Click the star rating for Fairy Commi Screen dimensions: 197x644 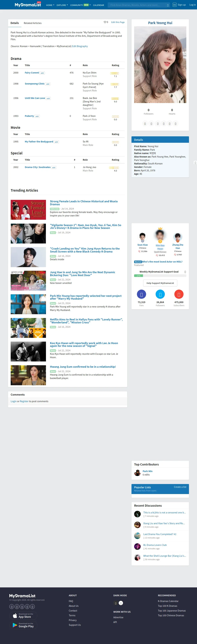(x=115, y=73)
